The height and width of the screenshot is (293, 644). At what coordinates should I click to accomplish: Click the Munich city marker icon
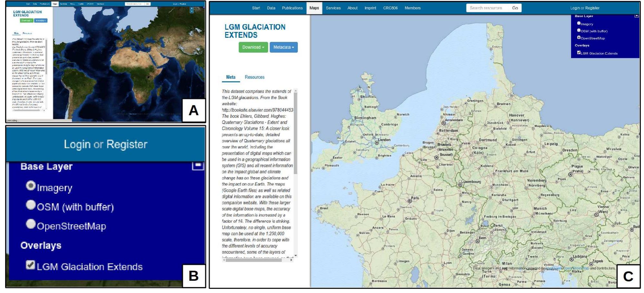pos(532,216)
